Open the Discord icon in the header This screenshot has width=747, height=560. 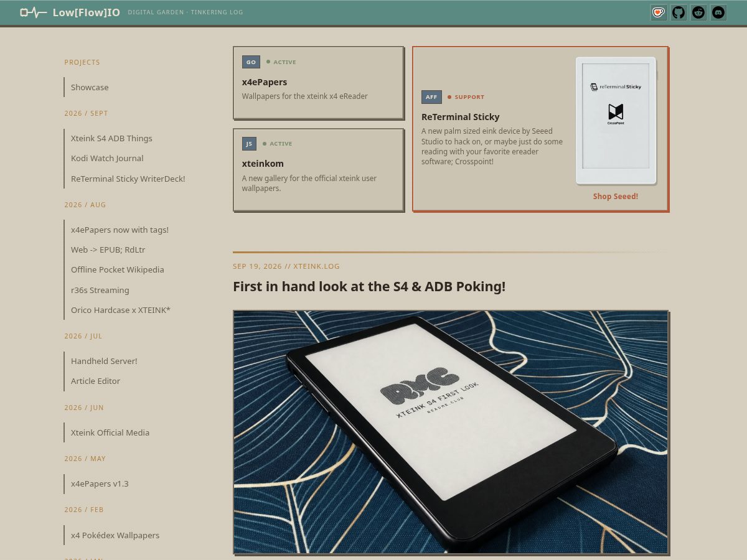718,12
